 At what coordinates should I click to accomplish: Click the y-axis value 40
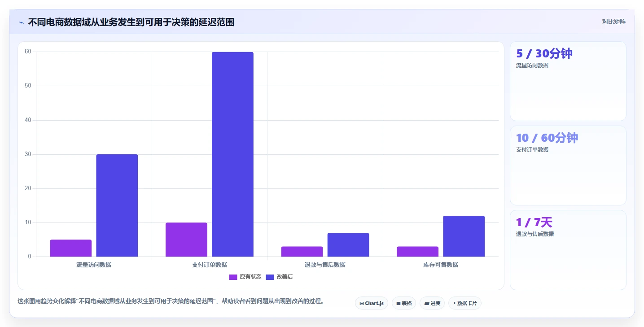tap(28, 120)
